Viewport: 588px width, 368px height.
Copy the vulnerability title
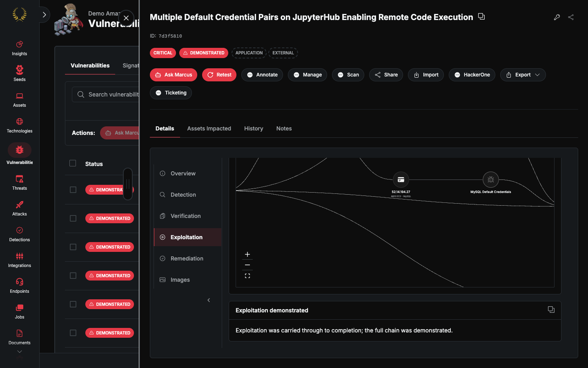tap(481, 17)
